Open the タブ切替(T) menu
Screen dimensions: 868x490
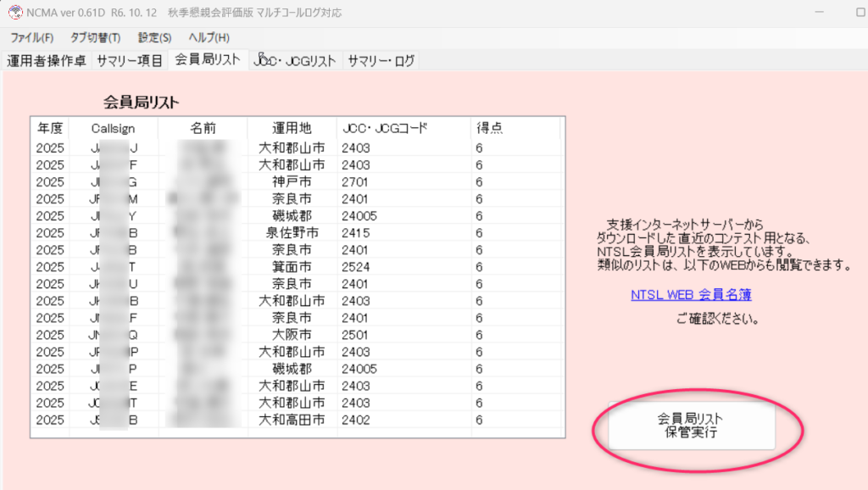pos(95,38)
